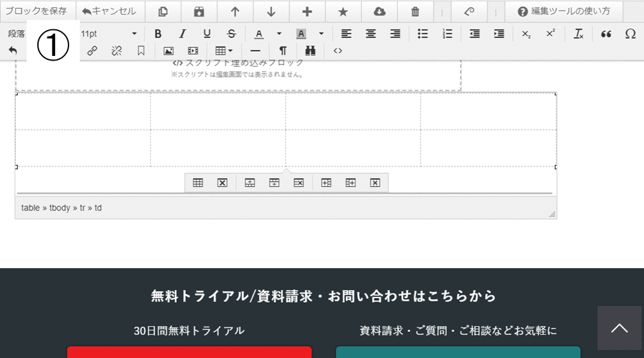Click the cloud download icon
This screenshot has height=358, width=644.
(379, 11)
